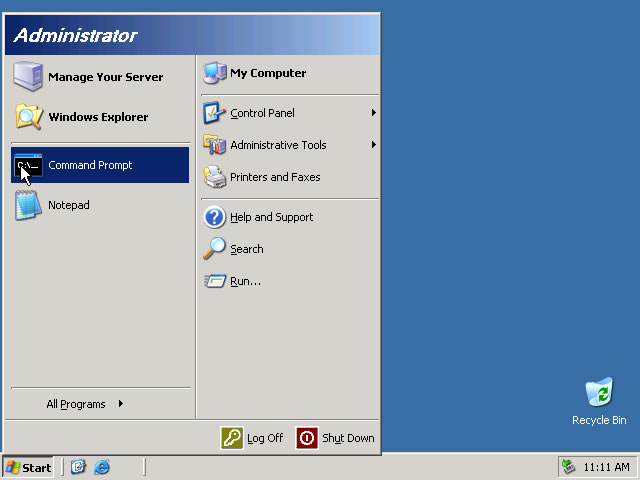Click the Search magnifying glass icon
Viewport: 640px width, 480px height.
pyautogui.click(x=214, y=249)
